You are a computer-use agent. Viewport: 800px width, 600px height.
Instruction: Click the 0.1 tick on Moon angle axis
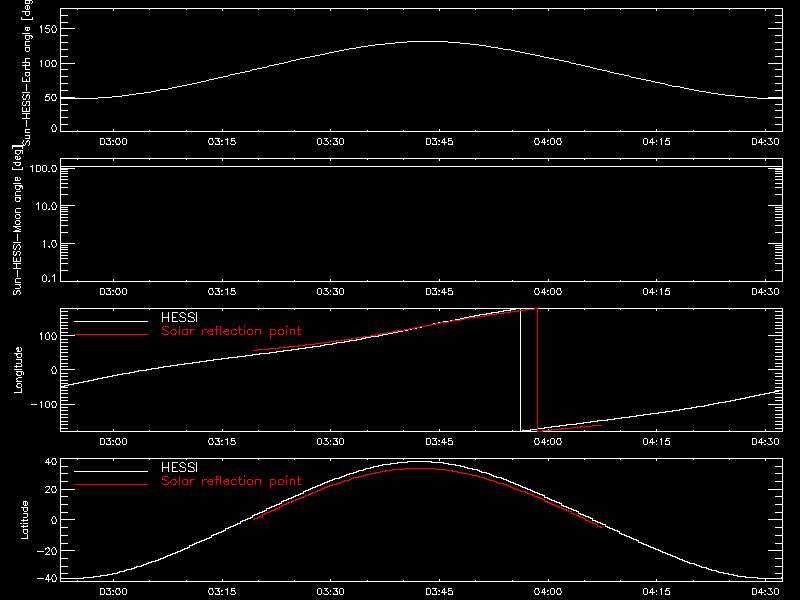(x=49, y=278)
